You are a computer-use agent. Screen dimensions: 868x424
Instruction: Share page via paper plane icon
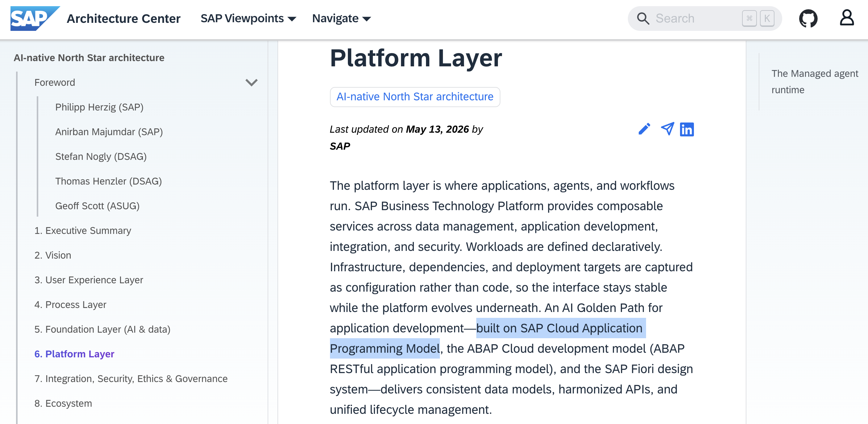(x=667, y=129)
